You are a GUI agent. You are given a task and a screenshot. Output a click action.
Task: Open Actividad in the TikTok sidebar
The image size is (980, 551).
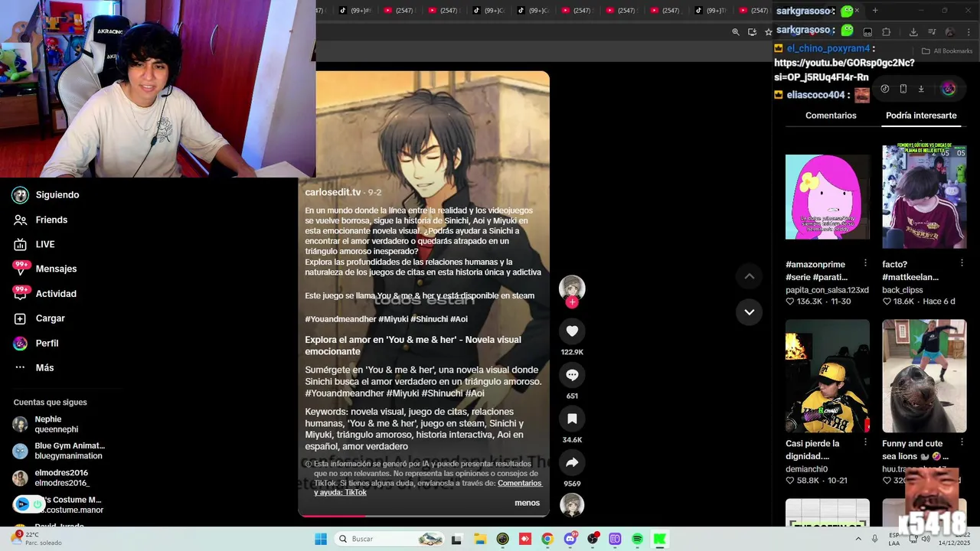coord(45,294)
